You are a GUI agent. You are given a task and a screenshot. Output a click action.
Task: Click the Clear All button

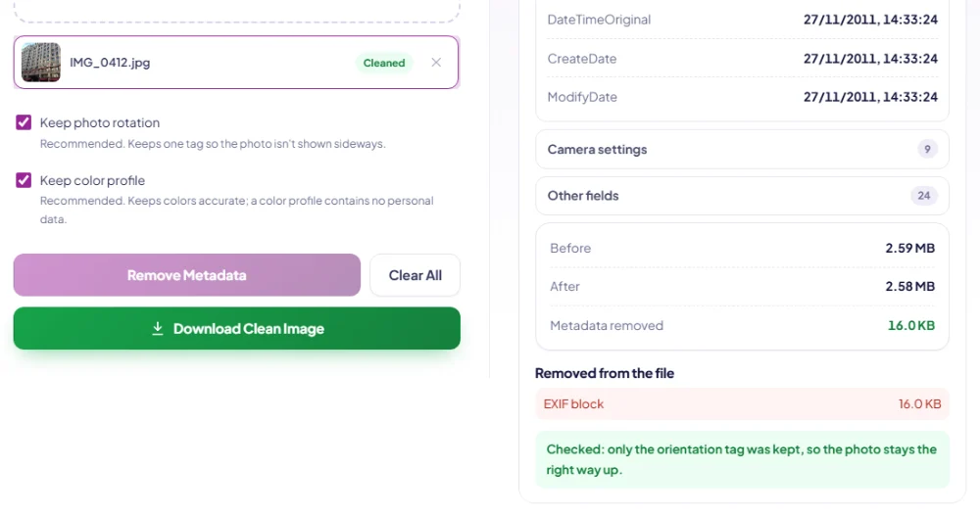click(x=415, y=275)
